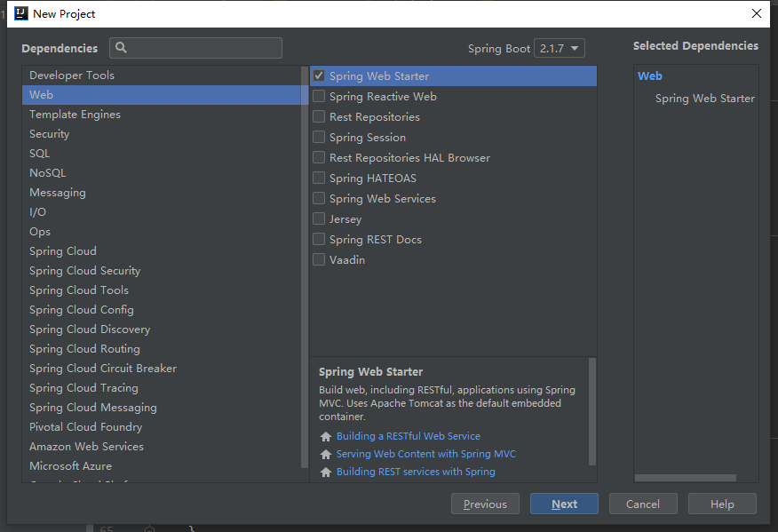Tick the Jersey checkbox
The width and height of the screenshot is (778, 532).
pos(319,218)
